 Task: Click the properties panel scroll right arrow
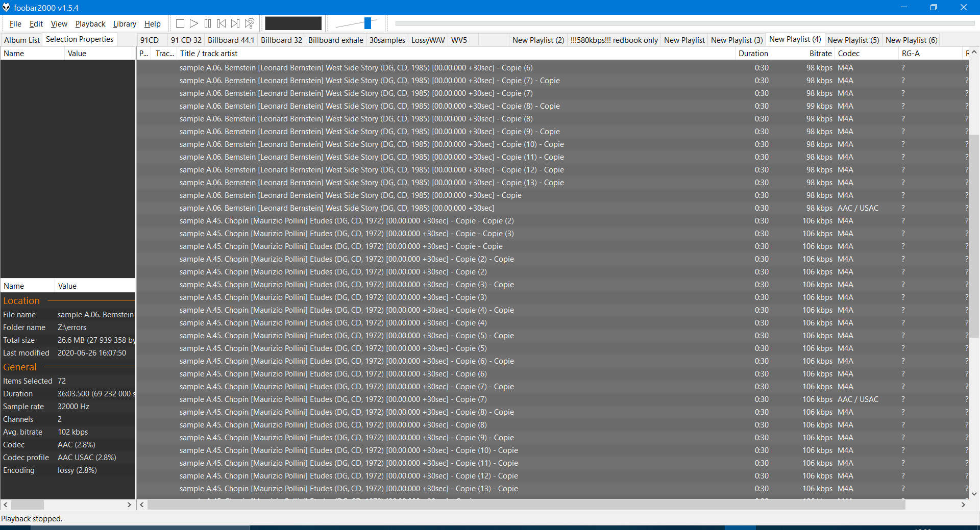pyautogui.click(x=129, y=504)
